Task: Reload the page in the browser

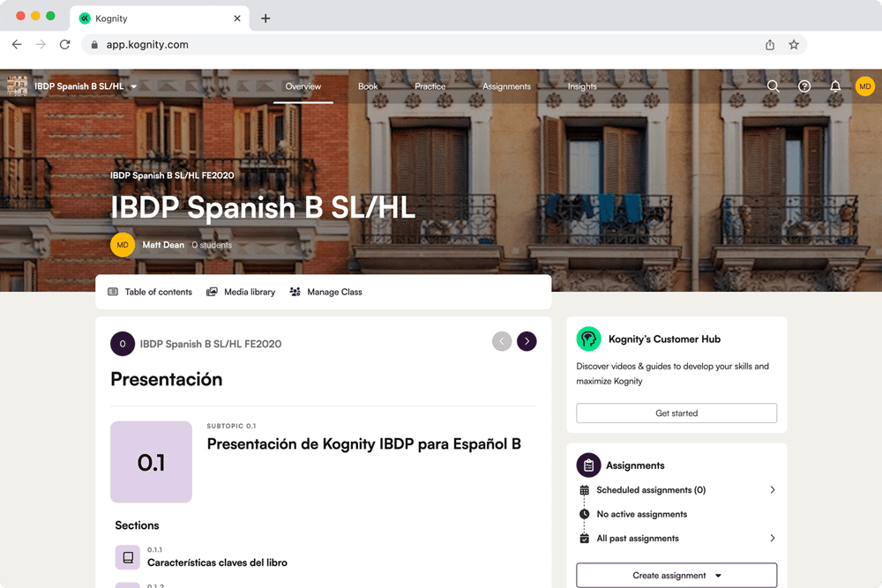Action: pos(64,42)
